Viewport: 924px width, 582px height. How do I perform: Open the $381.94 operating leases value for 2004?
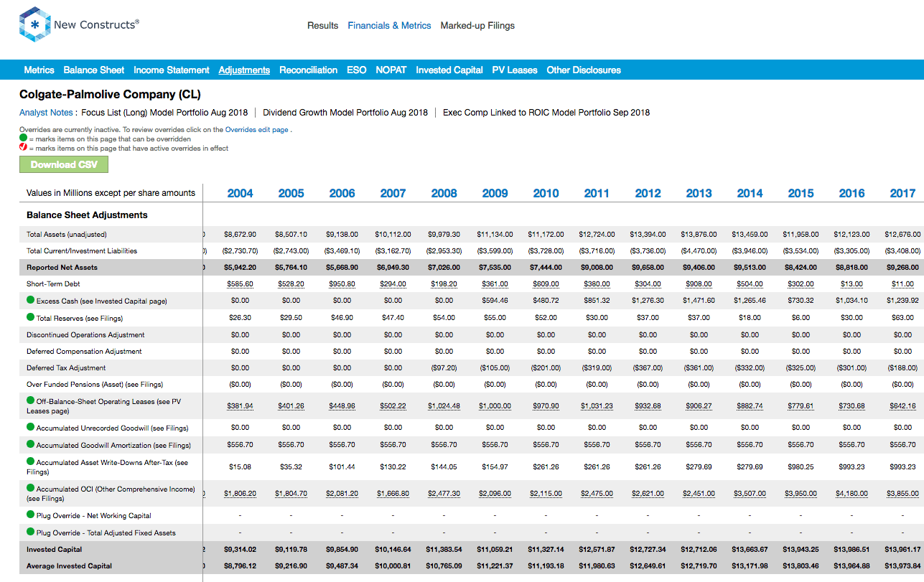tap(240, 406)
